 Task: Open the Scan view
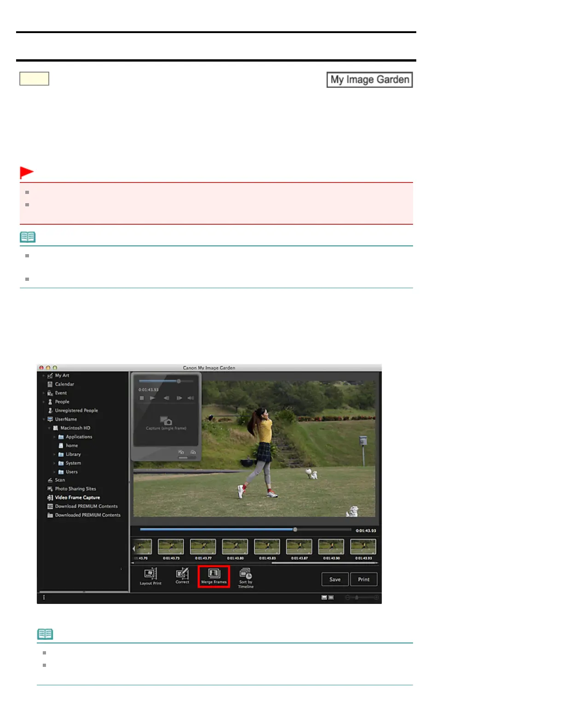[60, 480]
